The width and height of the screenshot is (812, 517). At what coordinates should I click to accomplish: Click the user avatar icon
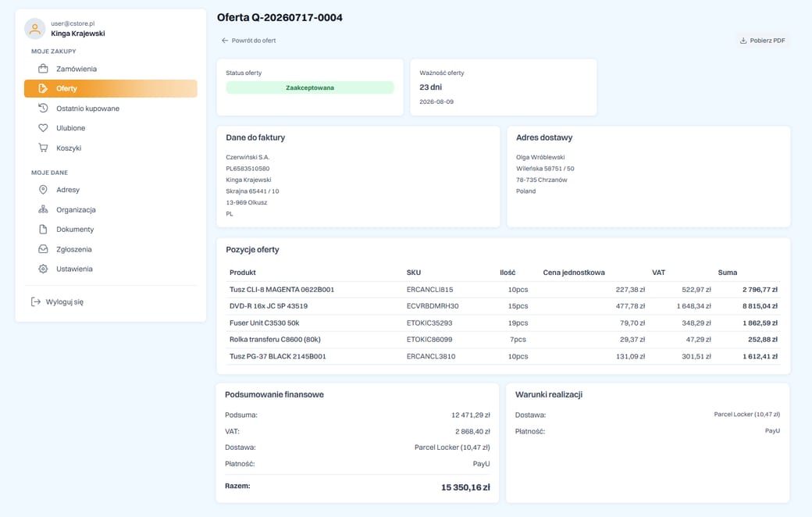click(x=34, y=29)
